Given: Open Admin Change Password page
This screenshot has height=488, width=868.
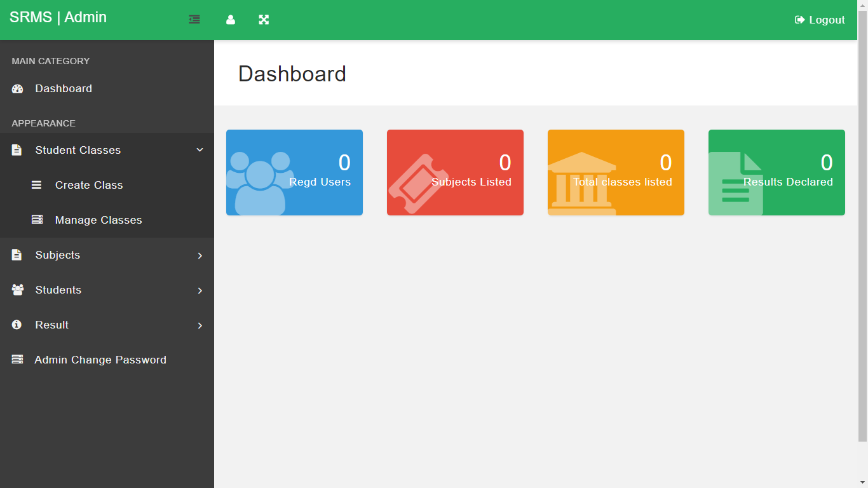Looking at the screenshot, I should pyautogui.click(x=107, y=360).
